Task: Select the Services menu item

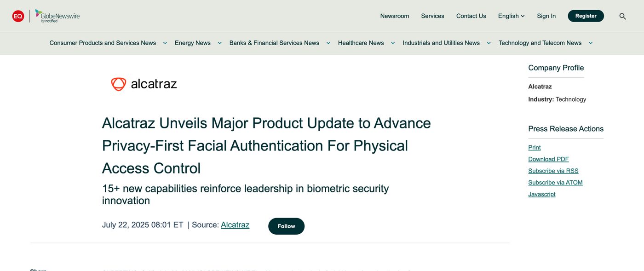Action: pos(432,16)
